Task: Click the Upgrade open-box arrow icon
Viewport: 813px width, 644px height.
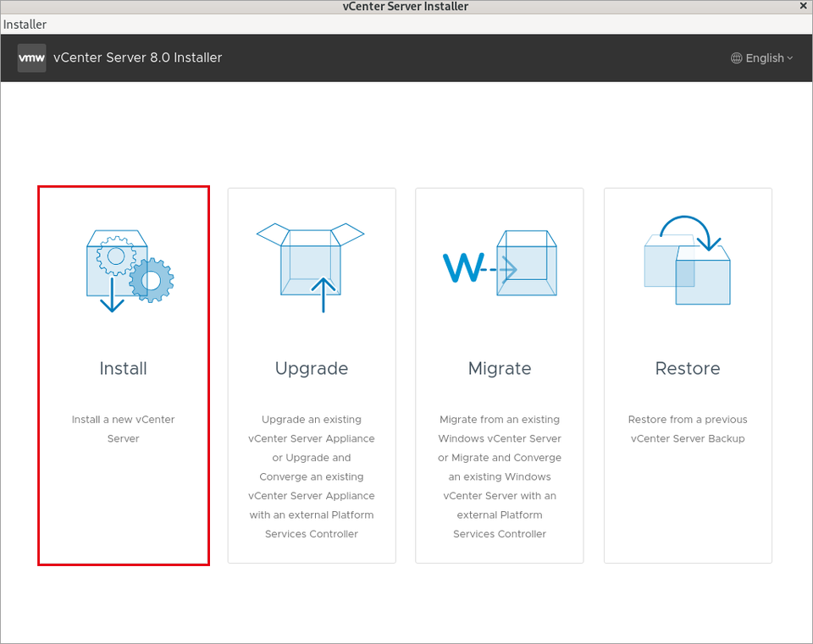Action: pyautogui.click(x=311, y=267)
